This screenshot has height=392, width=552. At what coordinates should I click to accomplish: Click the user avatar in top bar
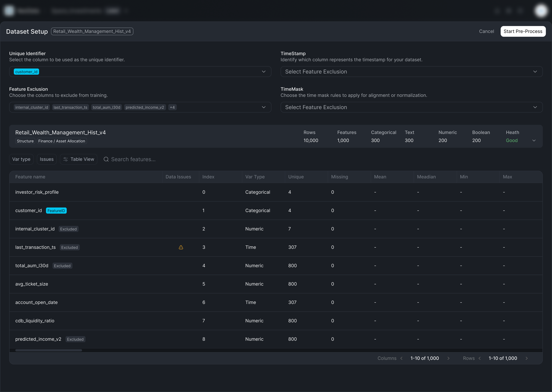(541, 11)
